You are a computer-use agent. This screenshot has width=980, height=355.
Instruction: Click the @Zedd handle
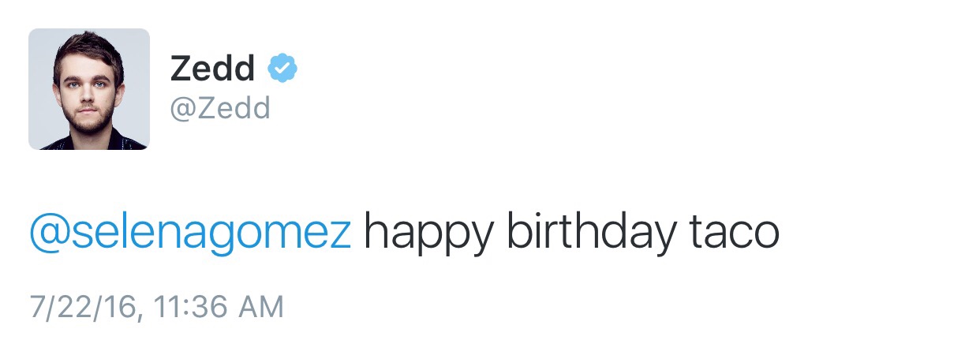pos(220,108)
